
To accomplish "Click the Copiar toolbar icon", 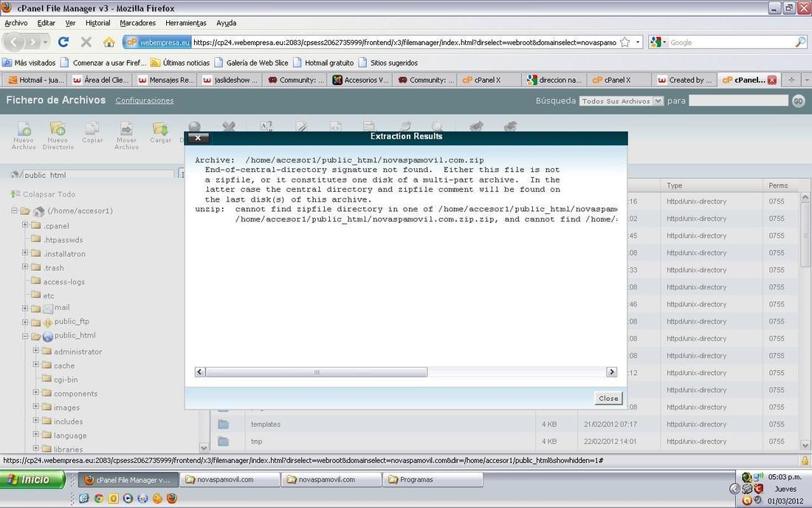I will click(x=92, y=133).
